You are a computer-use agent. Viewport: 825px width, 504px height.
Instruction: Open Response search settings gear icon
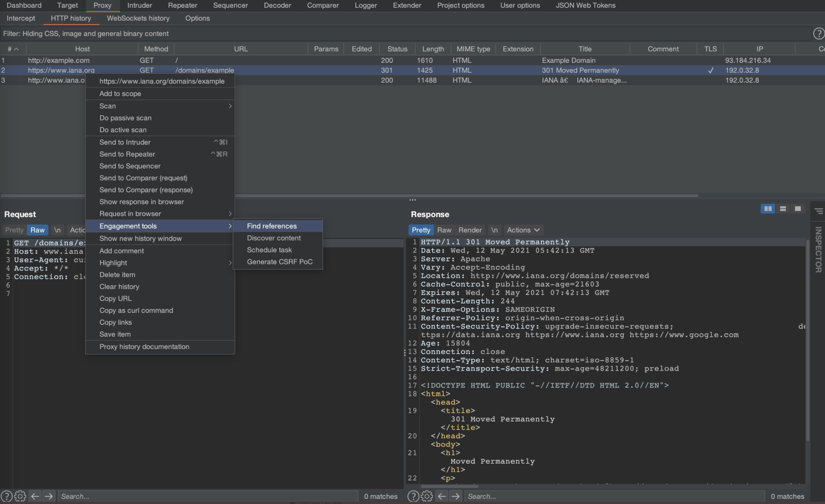427,496
